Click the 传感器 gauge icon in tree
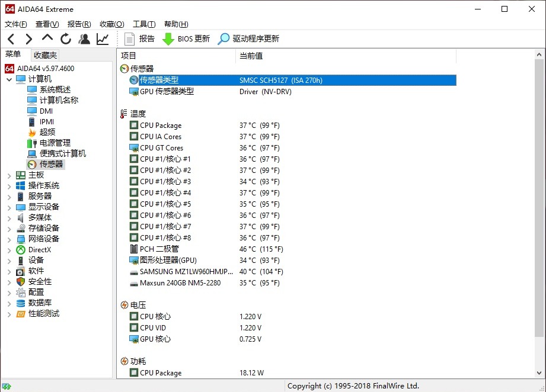The height and width of the screenshot is (392, 546). click(x=32, y=164)
